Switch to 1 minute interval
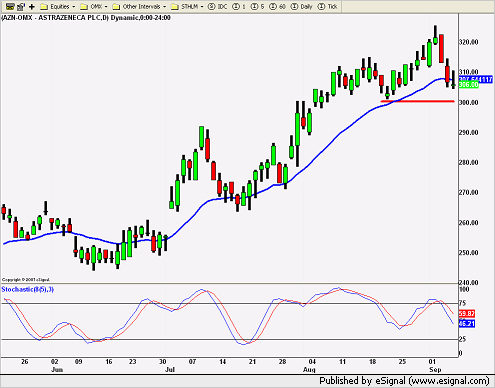495x388 pixels. click(x=239, y=6)
